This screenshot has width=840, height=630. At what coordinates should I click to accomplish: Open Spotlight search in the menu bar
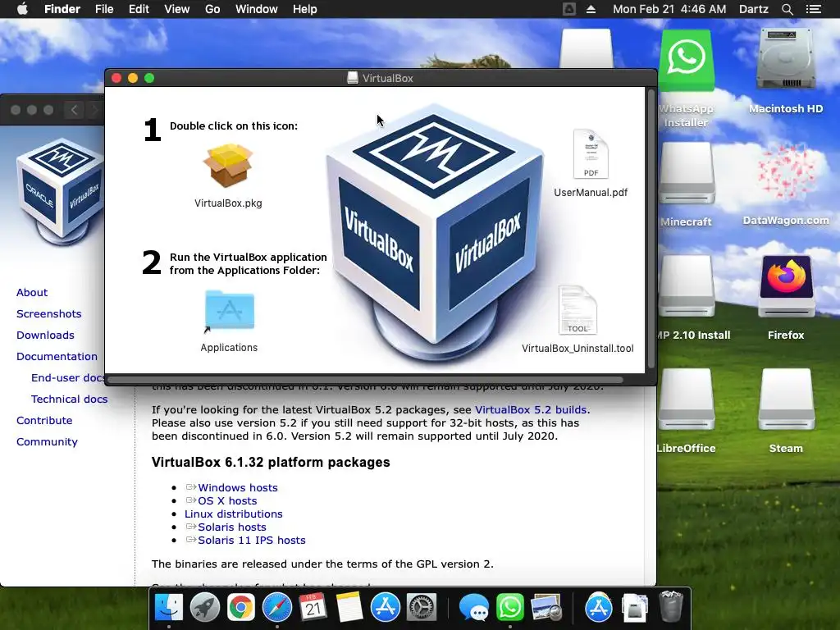(x=787, y=9)
